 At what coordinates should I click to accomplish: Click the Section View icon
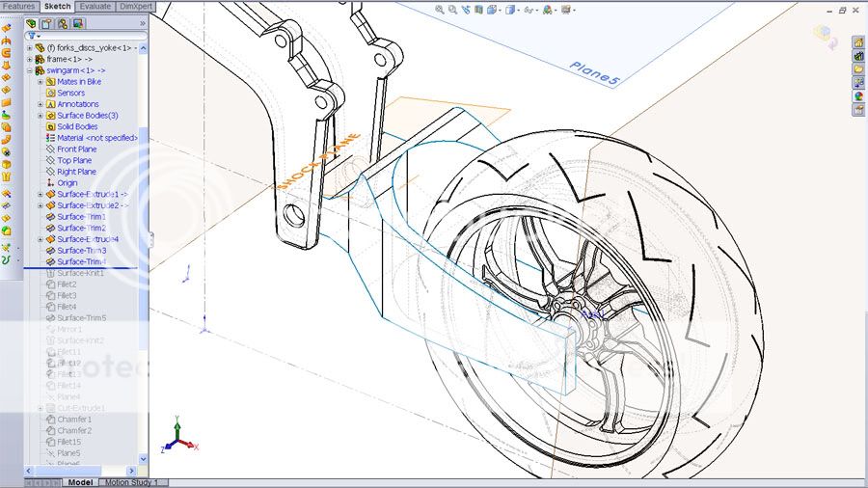point(478,10)
